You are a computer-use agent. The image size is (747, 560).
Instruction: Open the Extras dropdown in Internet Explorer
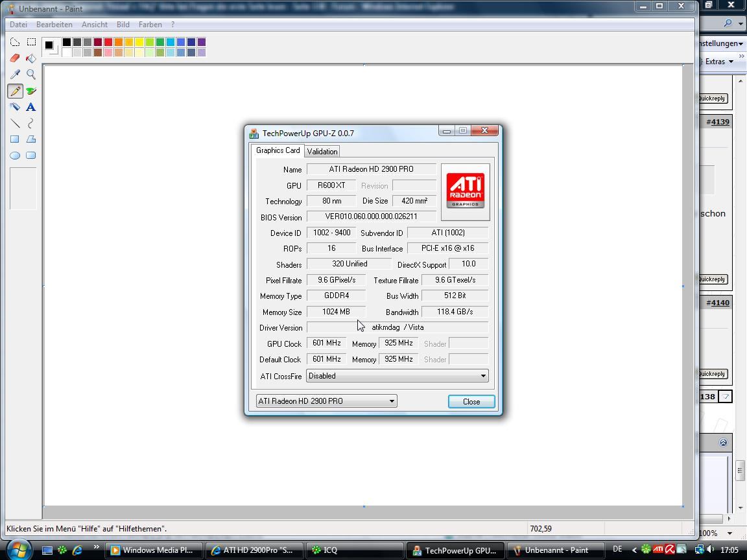click(719, 62)
